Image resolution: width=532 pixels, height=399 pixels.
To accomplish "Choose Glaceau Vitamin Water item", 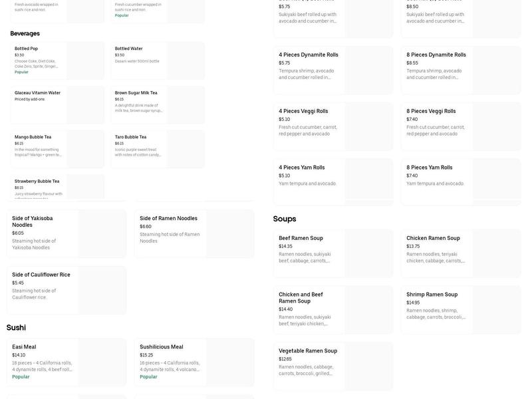I will tap(57, 104).
